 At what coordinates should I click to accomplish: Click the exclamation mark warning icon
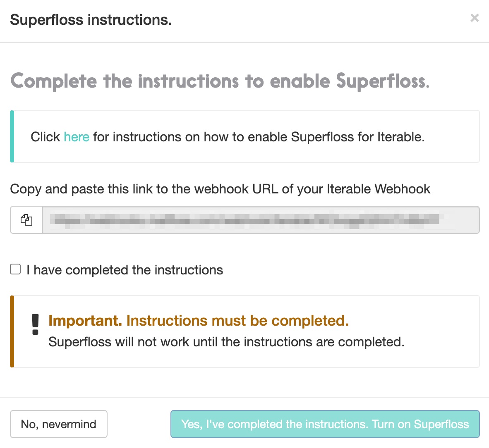coord(35,324)
